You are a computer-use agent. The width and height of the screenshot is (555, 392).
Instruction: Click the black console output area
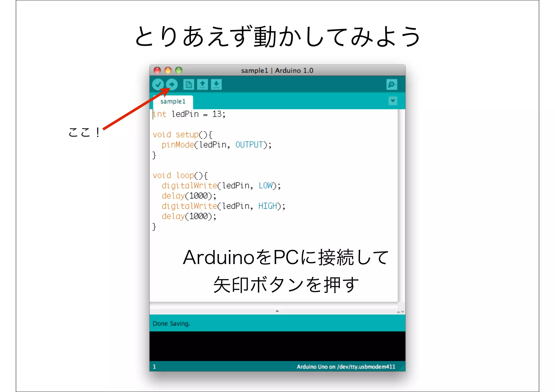click(x=277, y=346)
